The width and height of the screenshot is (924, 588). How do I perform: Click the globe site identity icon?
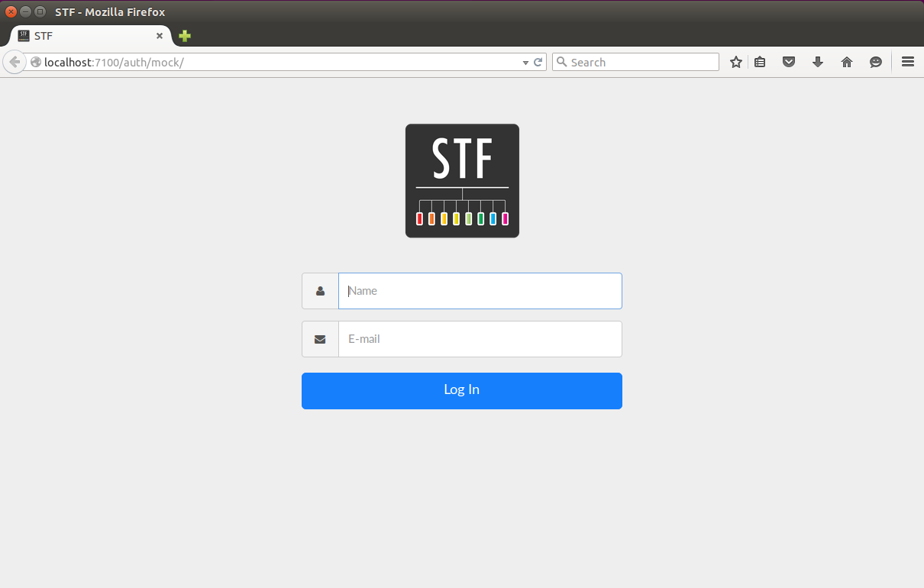[x=35, y=63]
